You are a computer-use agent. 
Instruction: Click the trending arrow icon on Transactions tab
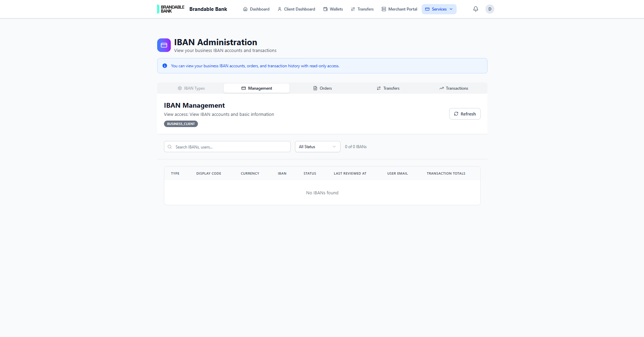[441, 88]
